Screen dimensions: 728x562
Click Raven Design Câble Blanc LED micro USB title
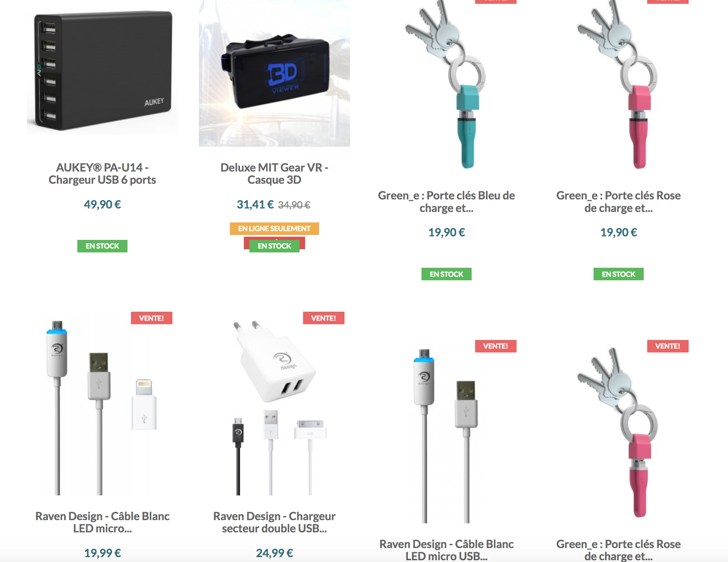(447, 550)
